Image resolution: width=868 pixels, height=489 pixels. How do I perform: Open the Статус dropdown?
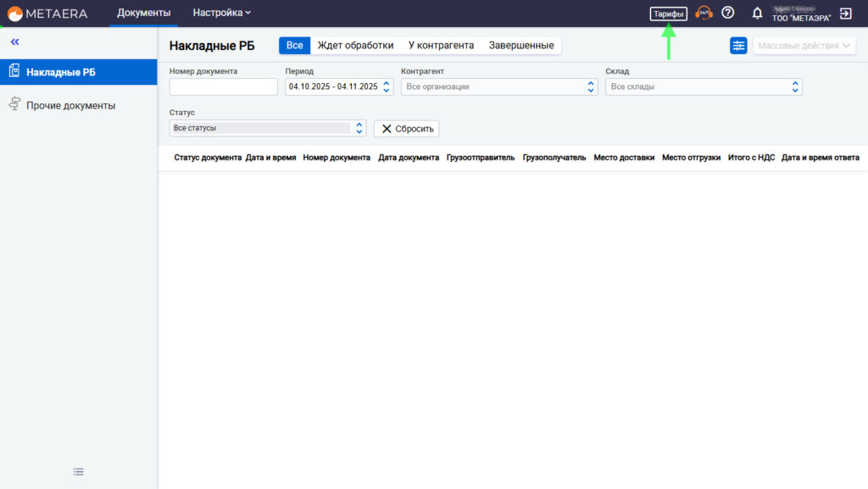[x=267, y=128]
